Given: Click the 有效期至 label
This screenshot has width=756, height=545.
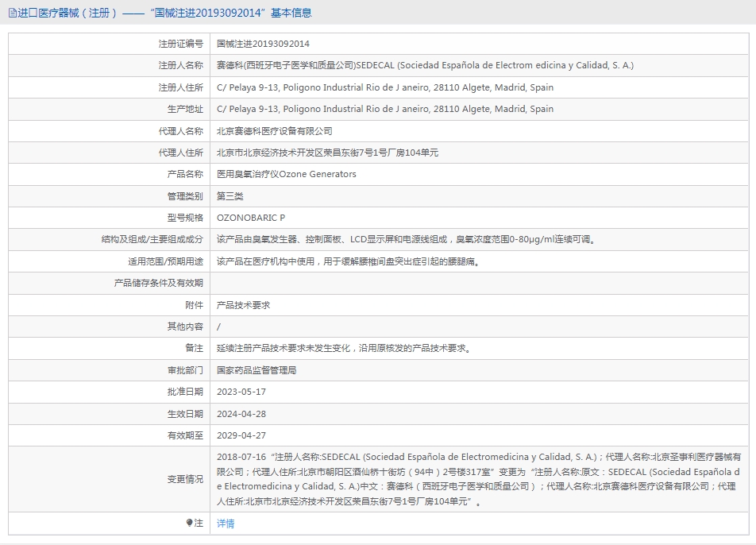Looking at the screenshot, I should coord(185,435).
